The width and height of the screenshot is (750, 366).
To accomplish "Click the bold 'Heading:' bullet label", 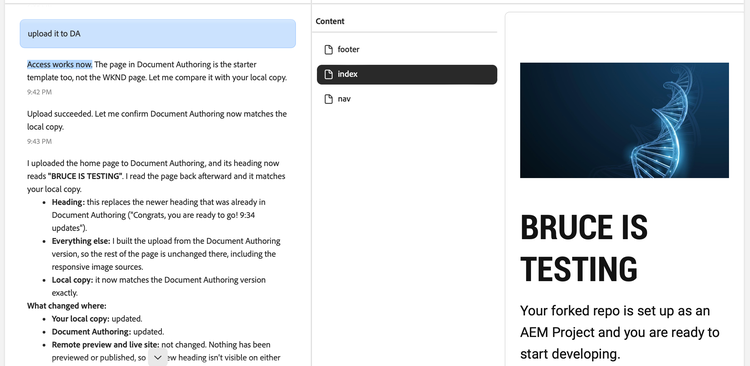I will (x=68, y=202).
